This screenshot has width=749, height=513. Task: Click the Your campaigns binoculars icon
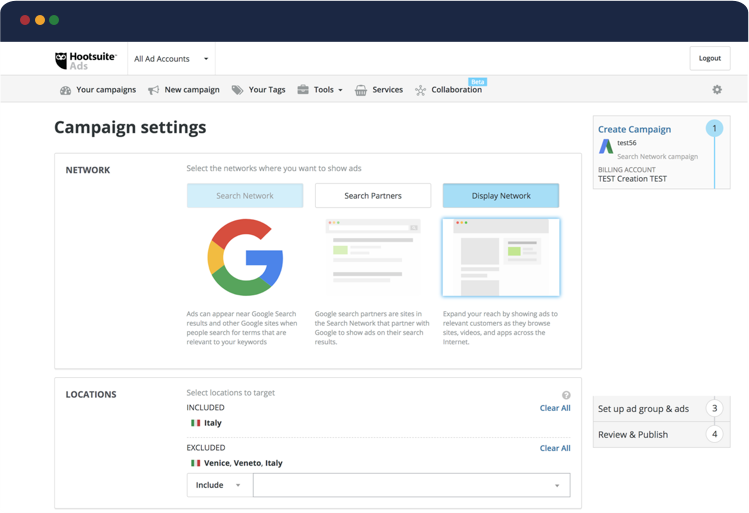point(65,90)
